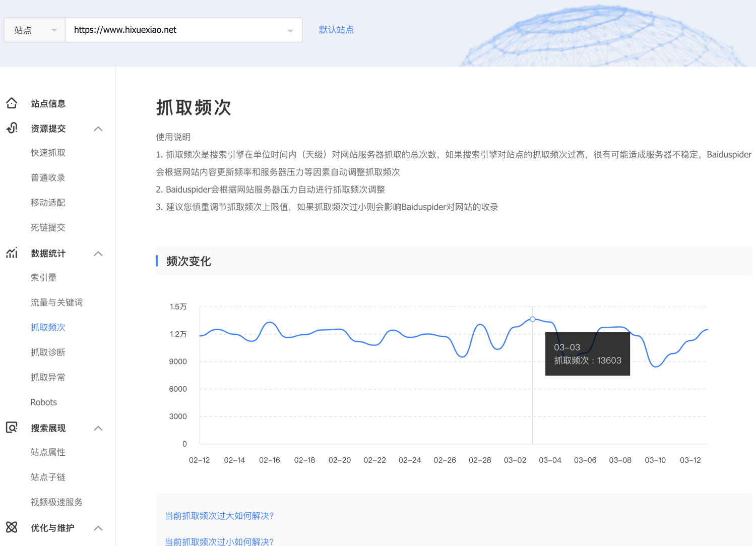This screenshot has height=546, width=756.
Task: Select the active 抓取频次 sidebar item
Action: 48,327
